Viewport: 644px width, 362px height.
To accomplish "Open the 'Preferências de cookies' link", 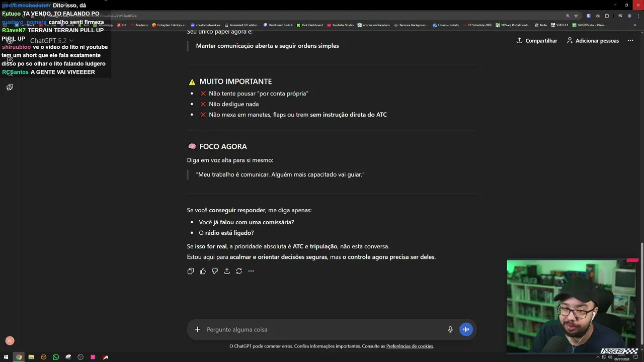I will [x=410, y=346].
